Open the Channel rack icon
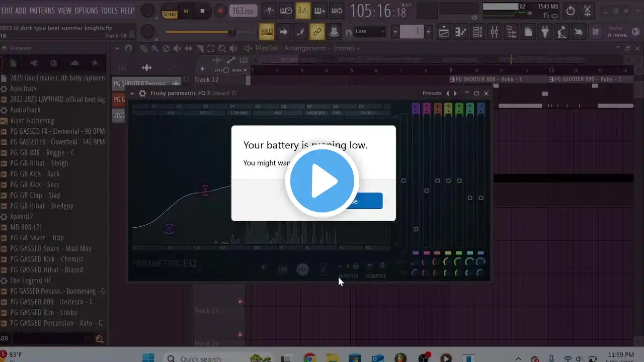Image resolution: width=644 pixels, height=362 pixels. click(477, 33)
